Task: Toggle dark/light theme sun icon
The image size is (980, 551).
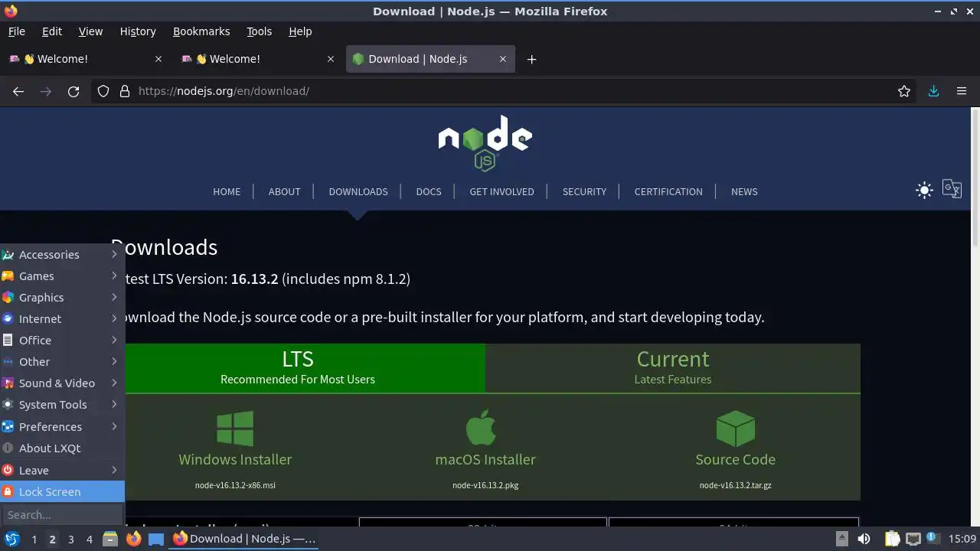Action: [924, 191]
